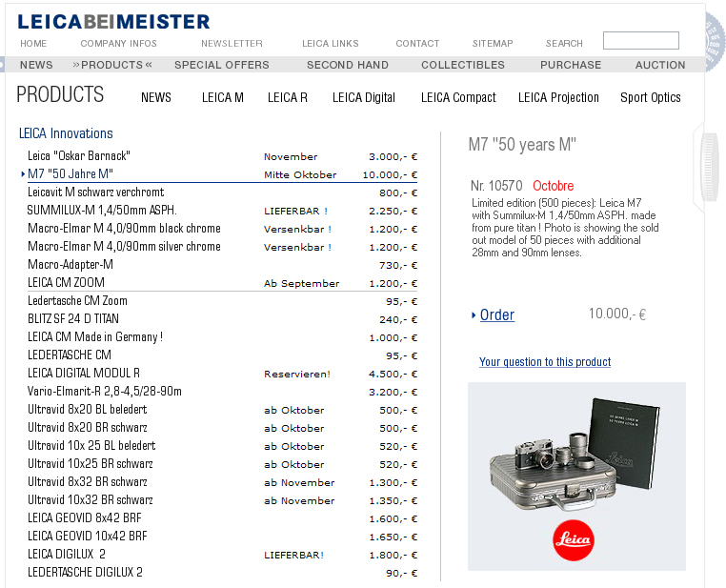Screen dimensions: 726x588
Task: Go to the Auction section
Action: click(660, 65)
